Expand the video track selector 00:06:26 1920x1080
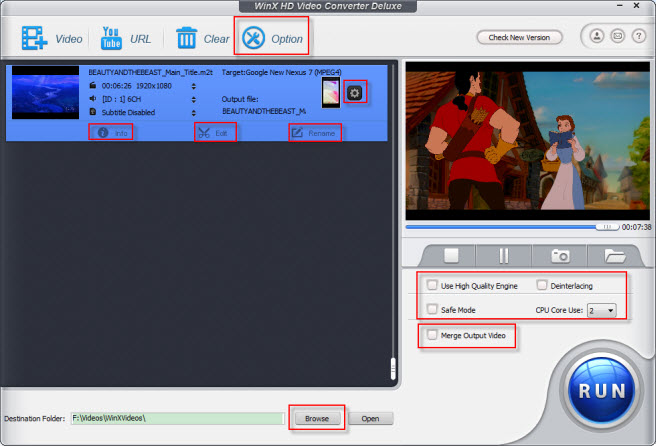The height and width of the screenshot is (446, 656). [193, 86]
